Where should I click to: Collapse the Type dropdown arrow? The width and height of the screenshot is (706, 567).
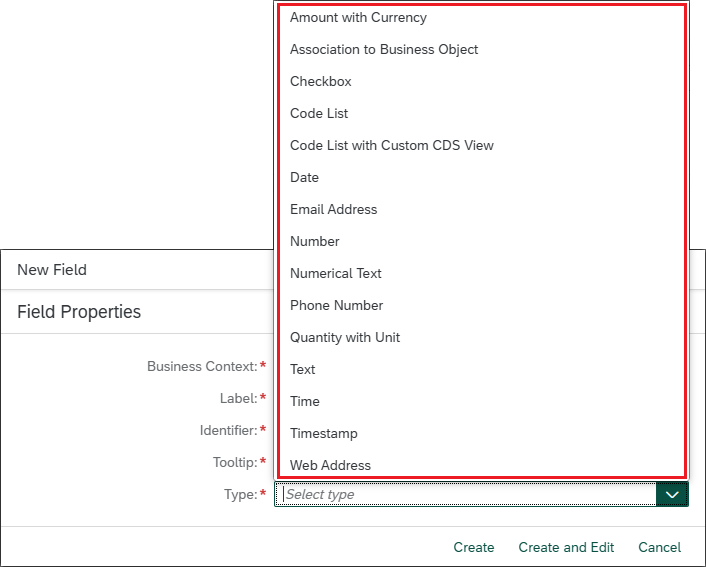click(672, 494)
